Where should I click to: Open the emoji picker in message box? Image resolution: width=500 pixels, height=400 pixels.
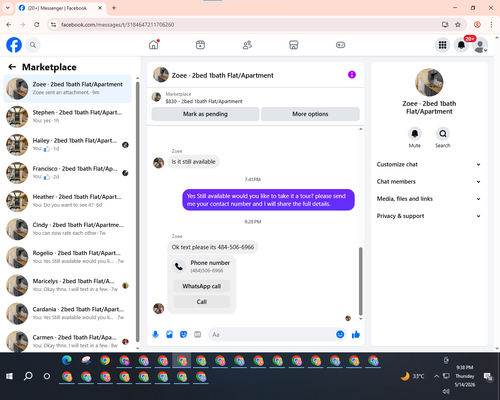pos(340,334)
